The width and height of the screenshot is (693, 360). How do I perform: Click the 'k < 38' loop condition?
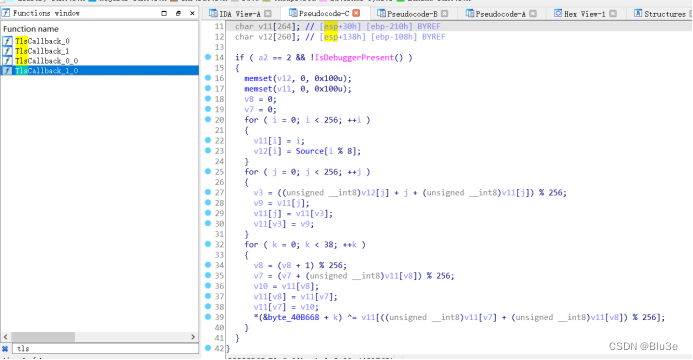pos(320,244)
